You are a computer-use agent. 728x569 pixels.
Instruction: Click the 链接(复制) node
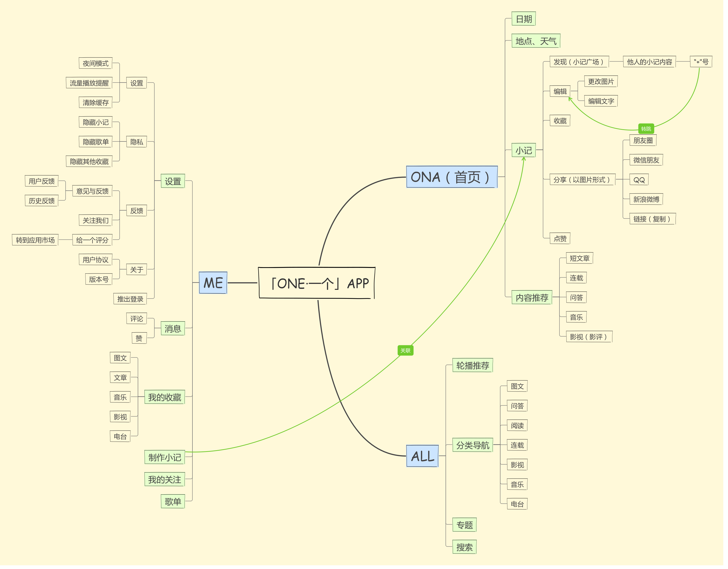coord(657,220)
